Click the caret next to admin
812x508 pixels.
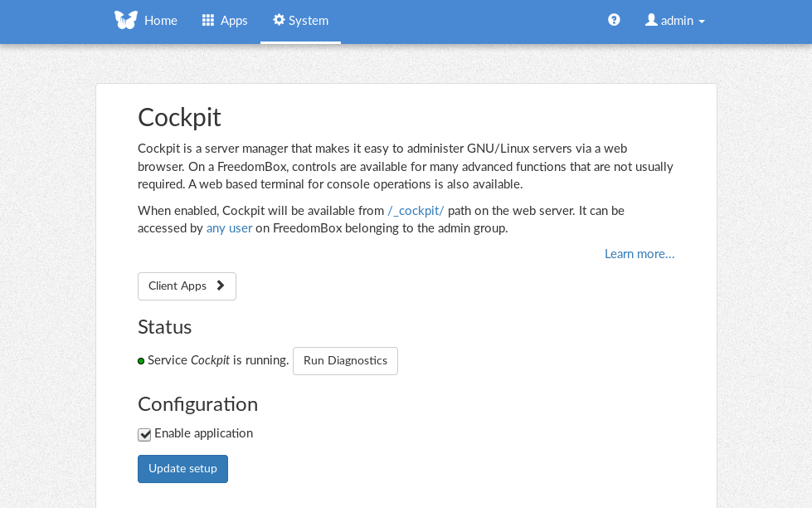(702, 22)
